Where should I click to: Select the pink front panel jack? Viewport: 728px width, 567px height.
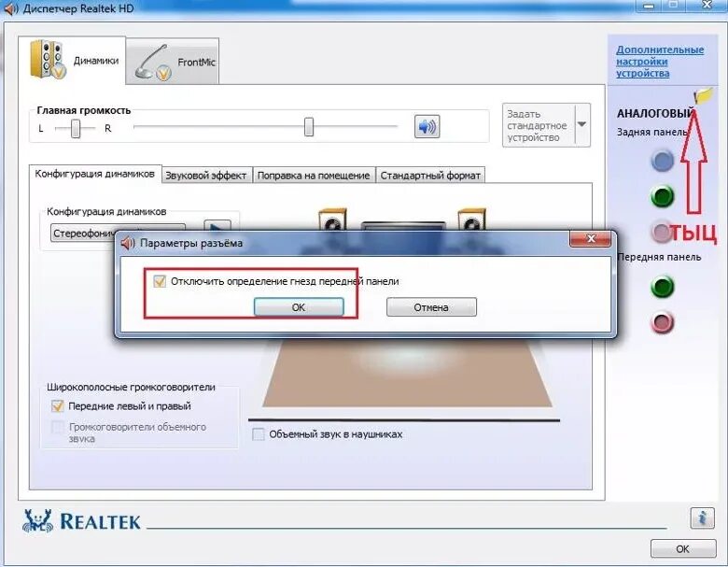click(662, 322)
